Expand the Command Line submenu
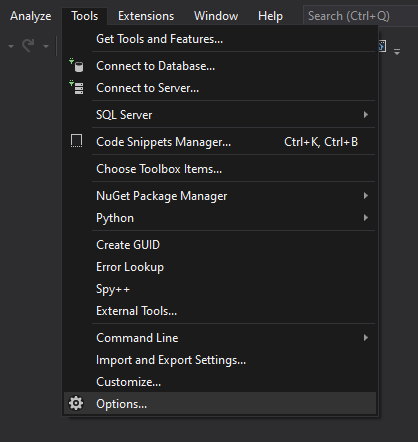The height and width of the screenshot is (442, 418). pyautogui.click(x=220, y=338)
